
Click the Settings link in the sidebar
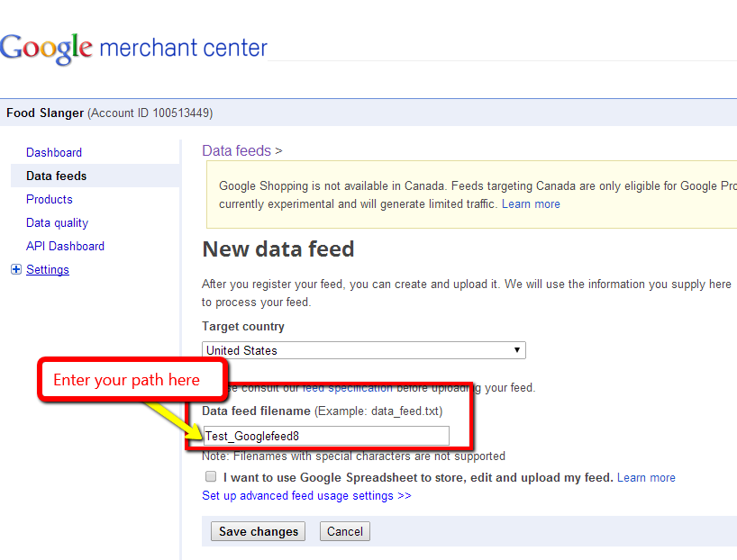pos(48,269)
